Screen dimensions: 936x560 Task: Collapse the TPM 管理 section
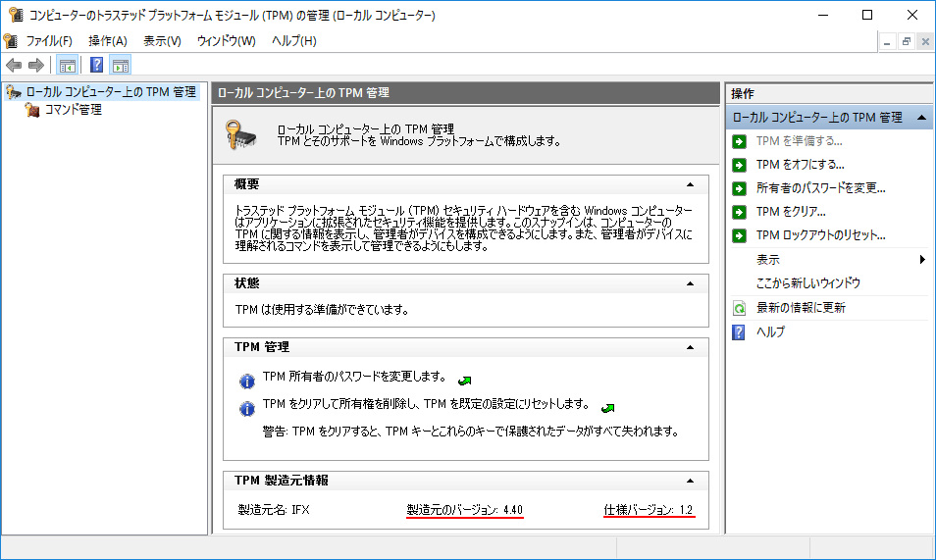690,347
